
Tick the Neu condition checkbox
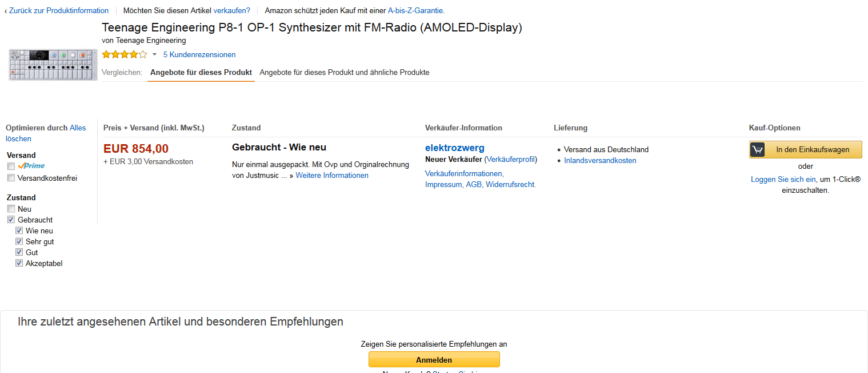click(11, 209)
